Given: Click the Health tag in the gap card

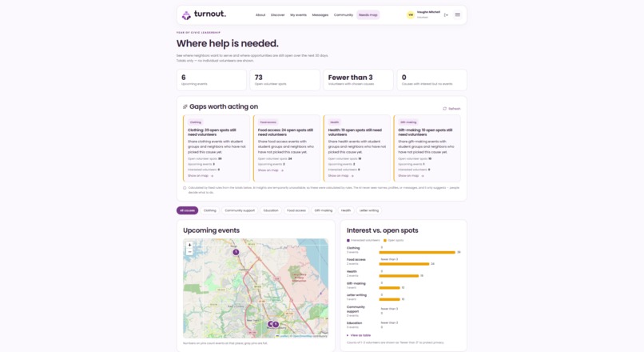Looking at the screenshot, I should (335, 122).
